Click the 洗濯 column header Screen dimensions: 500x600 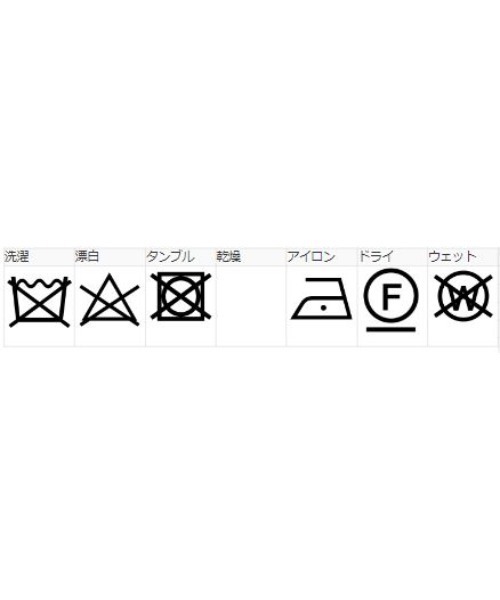point(16,256)
